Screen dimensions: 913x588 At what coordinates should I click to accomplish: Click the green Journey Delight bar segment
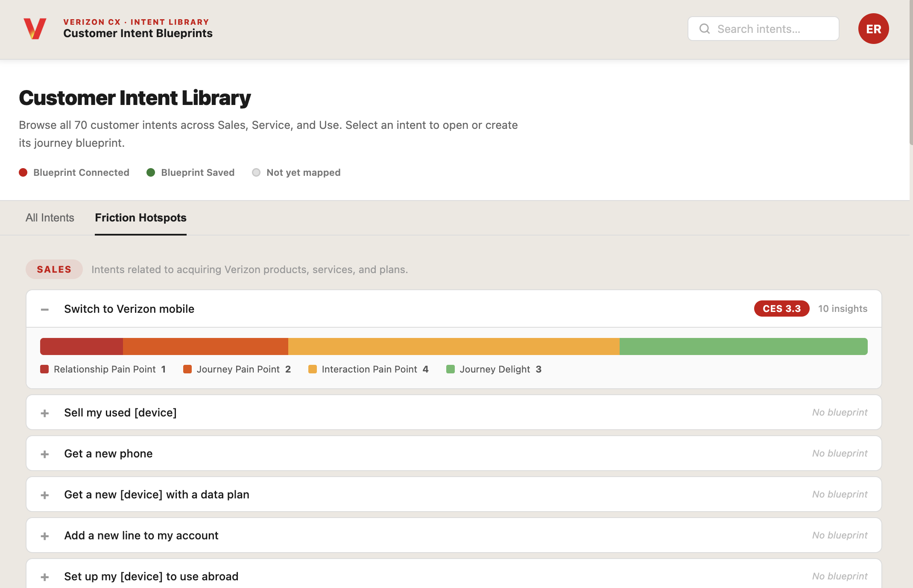pos(743,346)
